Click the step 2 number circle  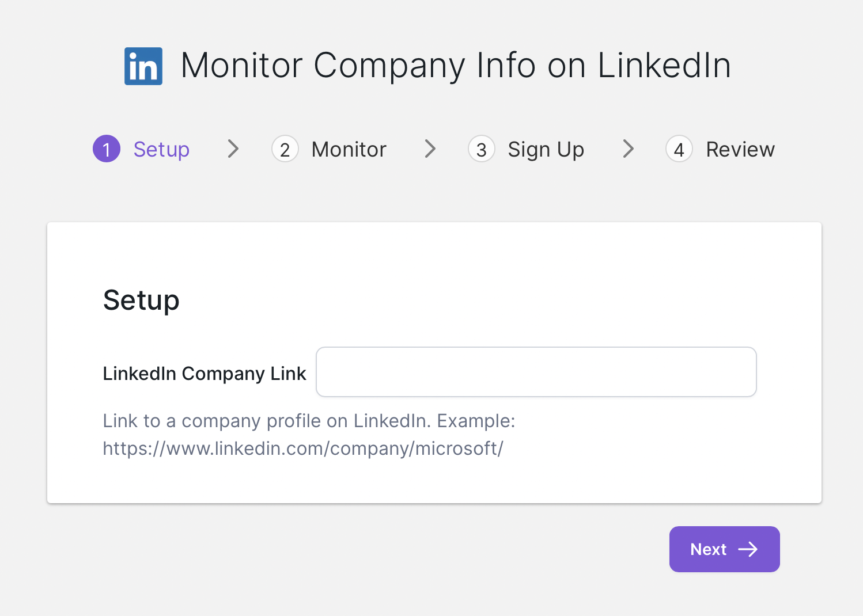tap(285, 149)
